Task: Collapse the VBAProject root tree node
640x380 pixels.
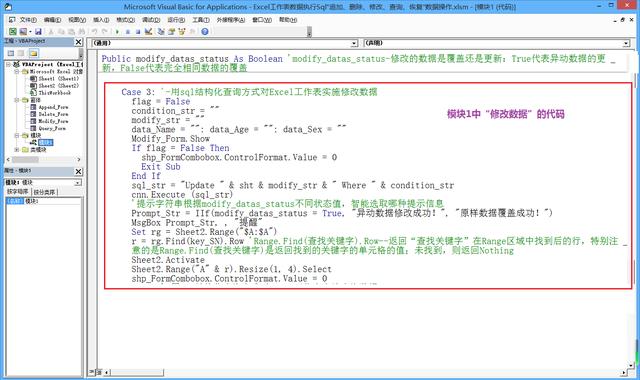Action: [x=8, y=64]
